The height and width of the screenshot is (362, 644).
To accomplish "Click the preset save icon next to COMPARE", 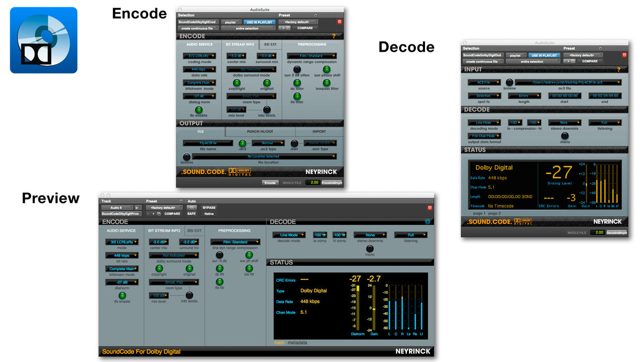I will point(288,28).
